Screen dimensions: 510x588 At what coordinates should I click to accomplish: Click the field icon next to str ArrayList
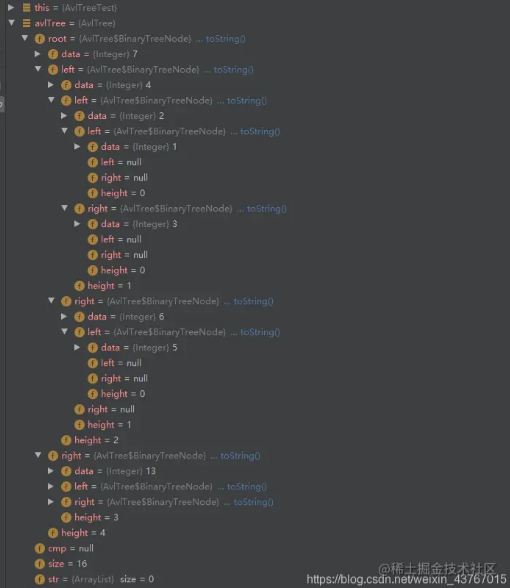pyautogui.click(x=40, y=579)
